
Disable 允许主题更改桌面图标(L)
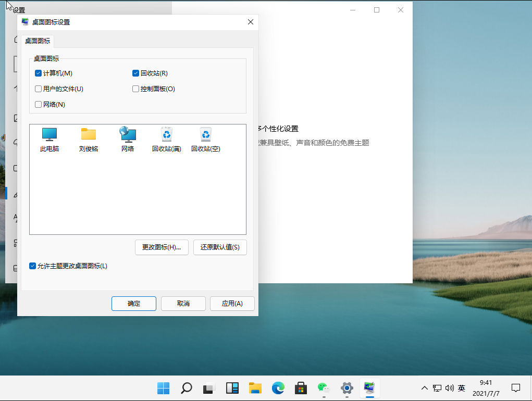pos(32,266)
